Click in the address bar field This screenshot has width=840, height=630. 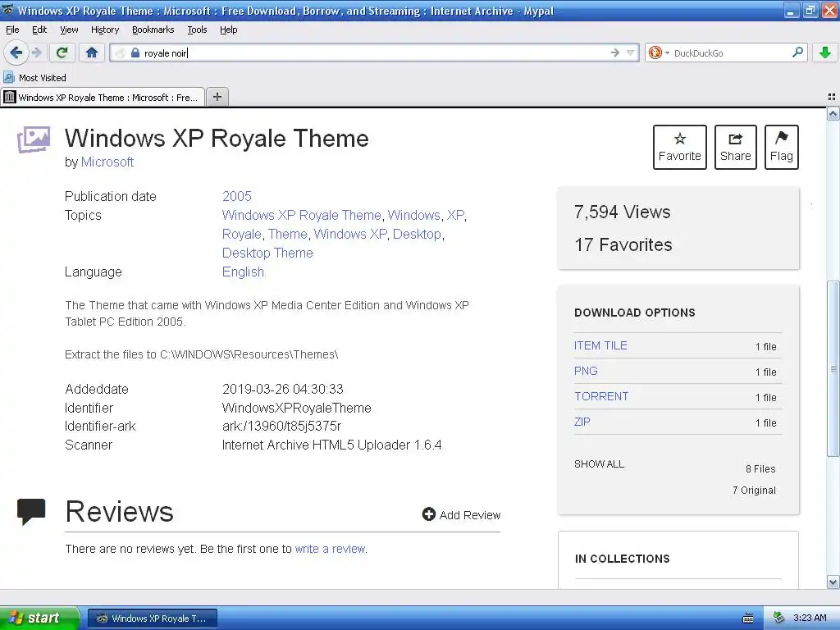click(x=375, y=52)
